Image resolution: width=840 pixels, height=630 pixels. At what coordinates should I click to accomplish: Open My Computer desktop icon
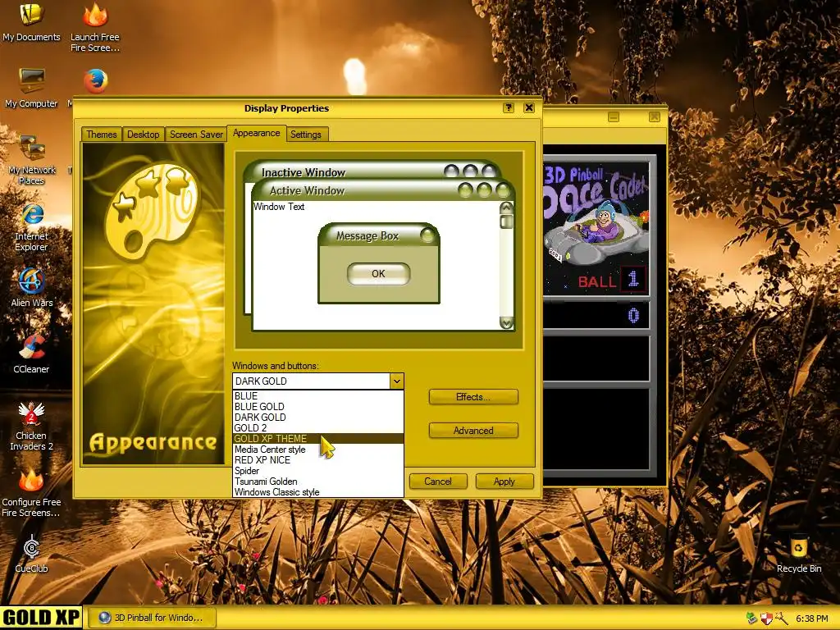[31, 89]
